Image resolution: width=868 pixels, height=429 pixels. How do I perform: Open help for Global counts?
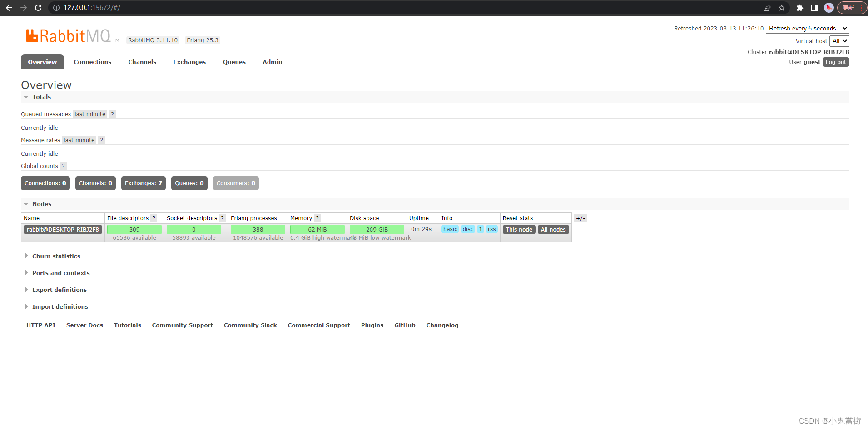point(63,166)
